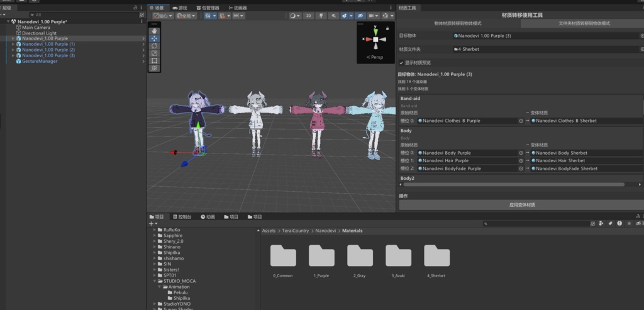Switch to the 游戏 game tab

pyautogui.click(x=180, y=8)
